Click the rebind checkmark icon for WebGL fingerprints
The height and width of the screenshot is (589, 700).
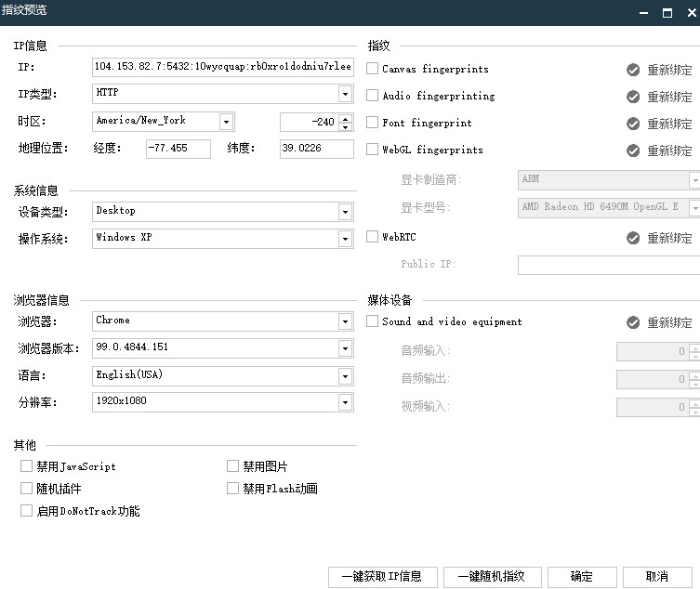click(632, 151)
